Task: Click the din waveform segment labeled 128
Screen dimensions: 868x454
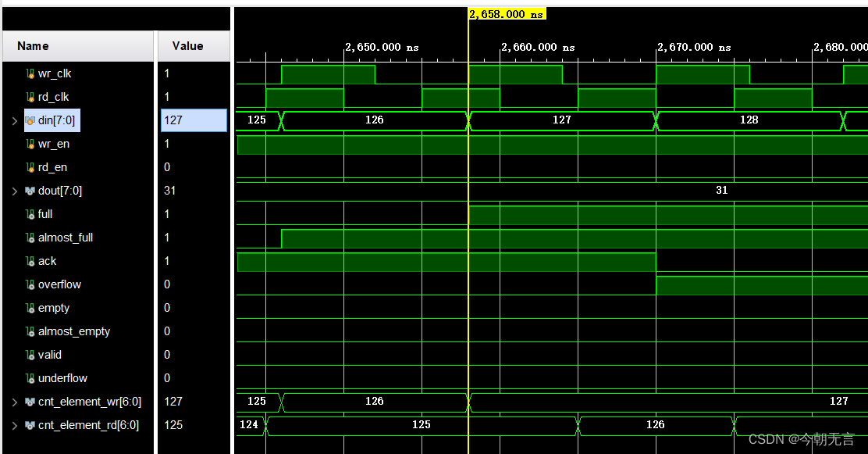Action: [x=749, y=120]
